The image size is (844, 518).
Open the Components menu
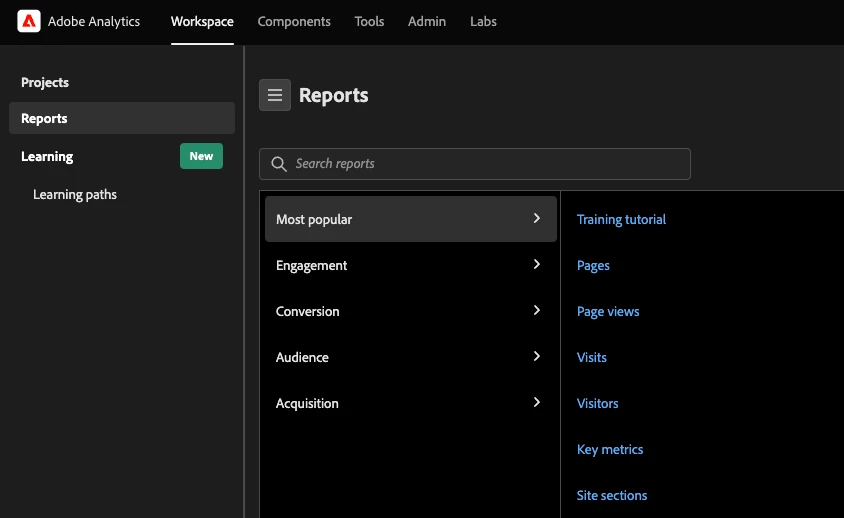(x=294, y=22)
